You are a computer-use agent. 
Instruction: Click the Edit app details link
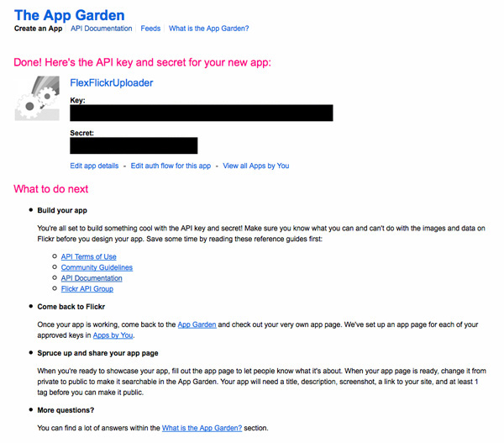(x=94, y=166)
